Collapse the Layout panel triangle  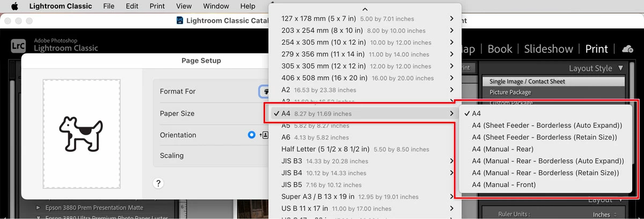click(x=621, y=200)
